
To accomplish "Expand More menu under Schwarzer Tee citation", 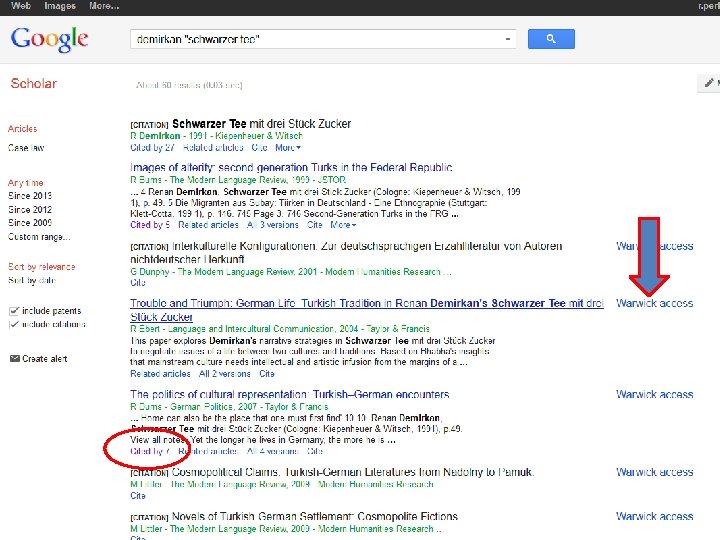I will pyautogui.click(x=288, y=148).
